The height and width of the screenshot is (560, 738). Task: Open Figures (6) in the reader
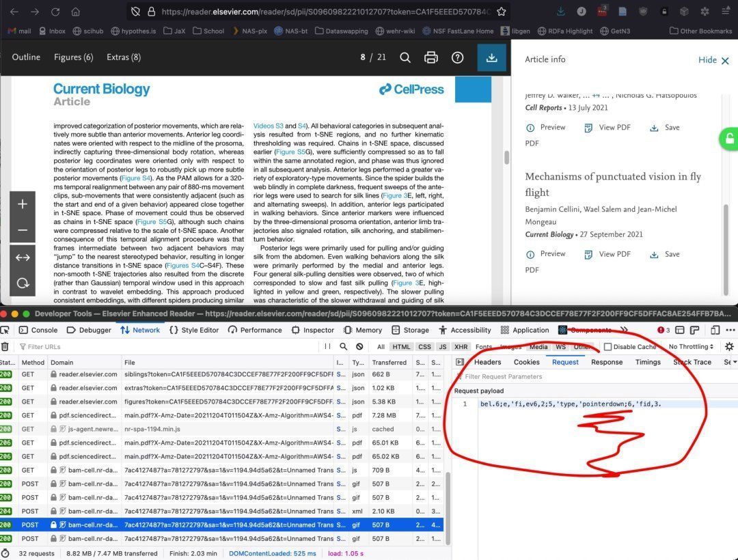pos(73,57)
